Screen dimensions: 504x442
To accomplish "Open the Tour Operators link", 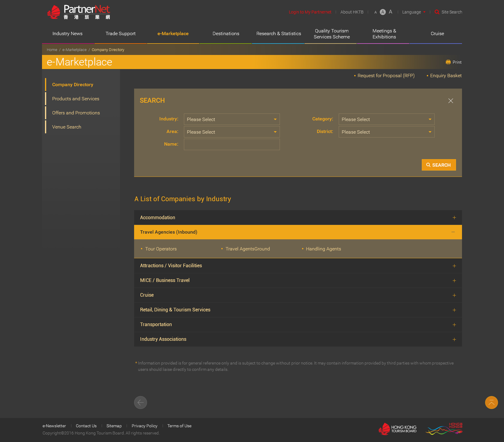I will click(x=161, y=249).
